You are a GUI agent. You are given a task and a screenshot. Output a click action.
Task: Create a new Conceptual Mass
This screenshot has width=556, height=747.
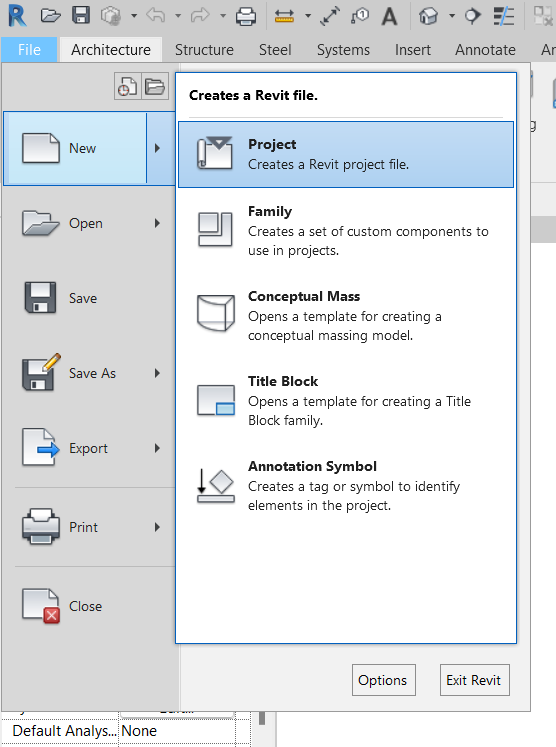click(x=346, y=315)
